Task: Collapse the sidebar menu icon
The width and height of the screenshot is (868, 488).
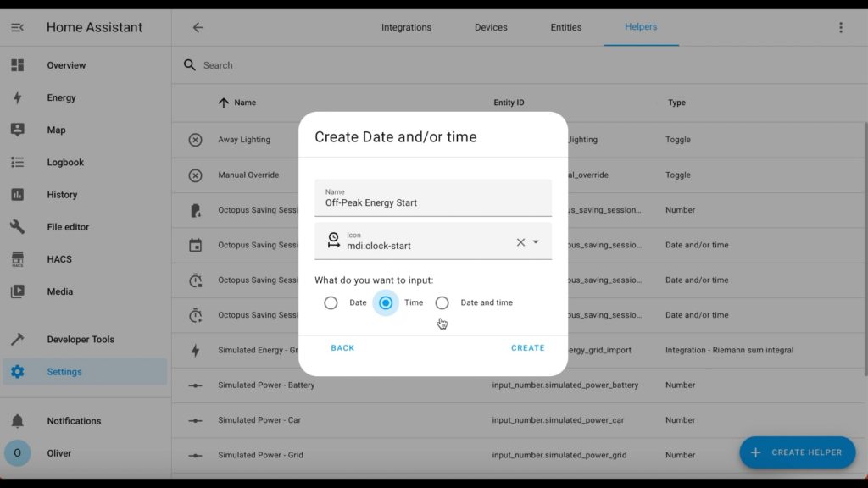Action: tap(17, 27)
